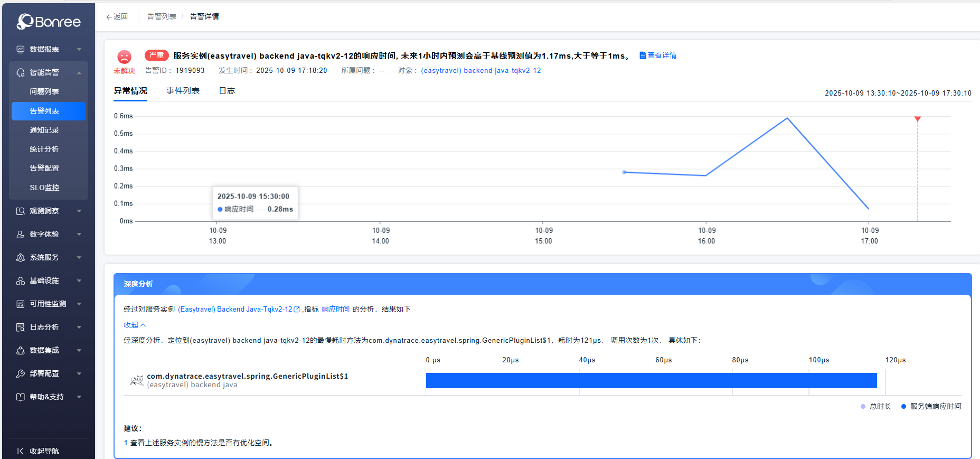This screenshot has width=980, height=459.
Task: Expand the 数字体验 menu arrow
Action: (79, 234)
